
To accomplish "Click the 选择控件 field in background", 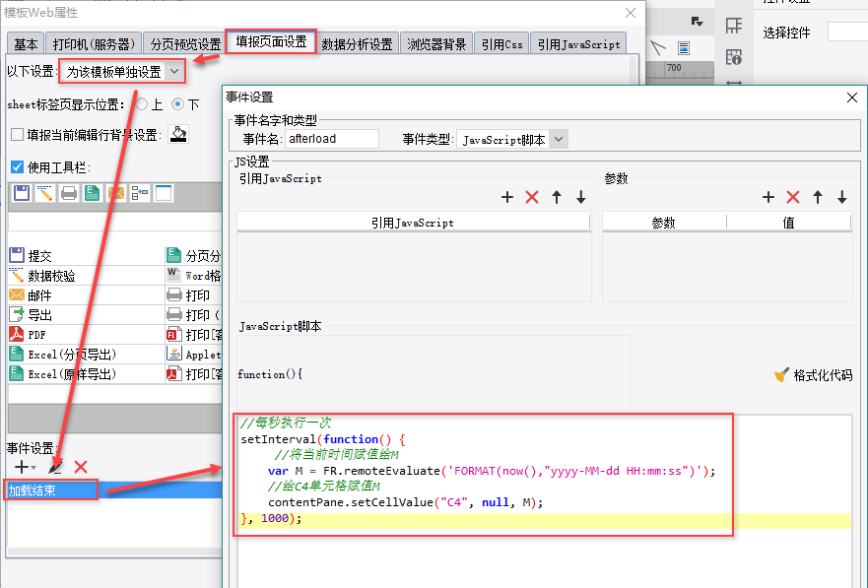I will (x=847, y=33).
